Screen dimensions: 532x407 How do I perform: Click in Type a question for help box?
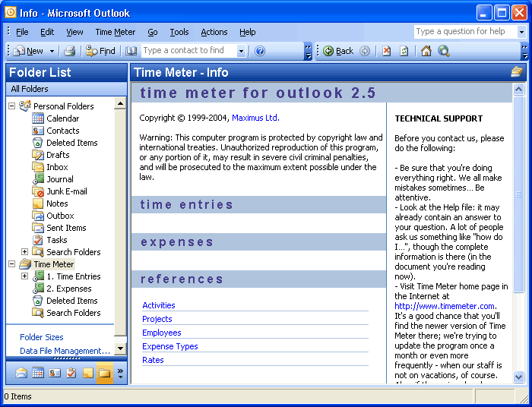click(x=466, y=32)
